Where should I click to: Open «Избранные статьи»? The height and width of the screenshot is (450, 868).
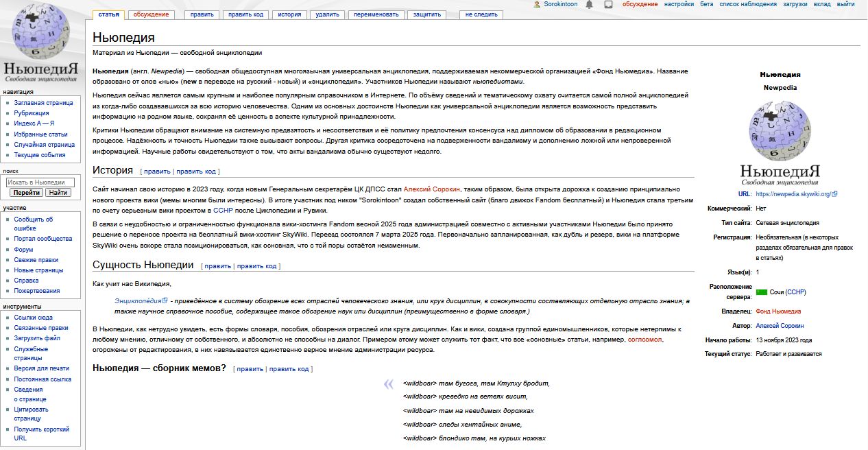tap(40, 134)
